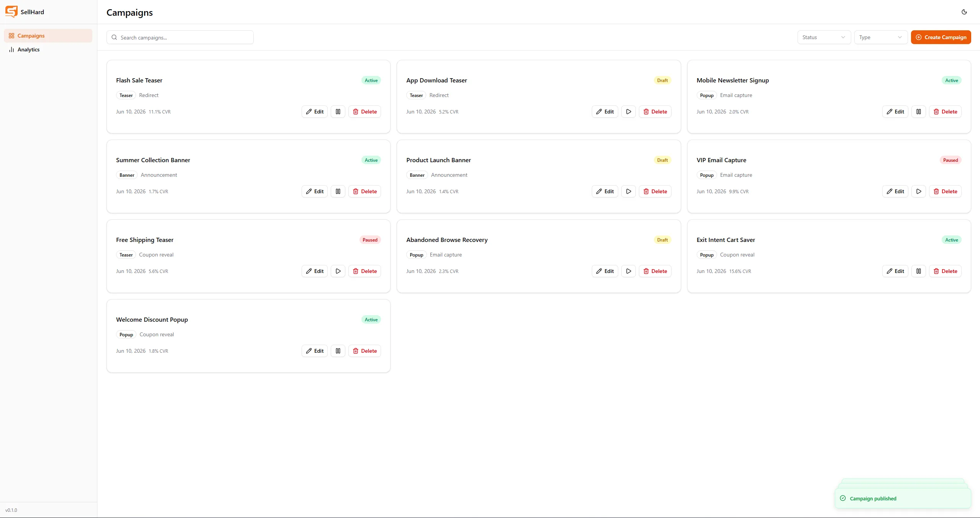This screenshot has width=980, height=518.
Task: Delete the Abandoned Browse Recovery campaign
Action: point(655,271)
